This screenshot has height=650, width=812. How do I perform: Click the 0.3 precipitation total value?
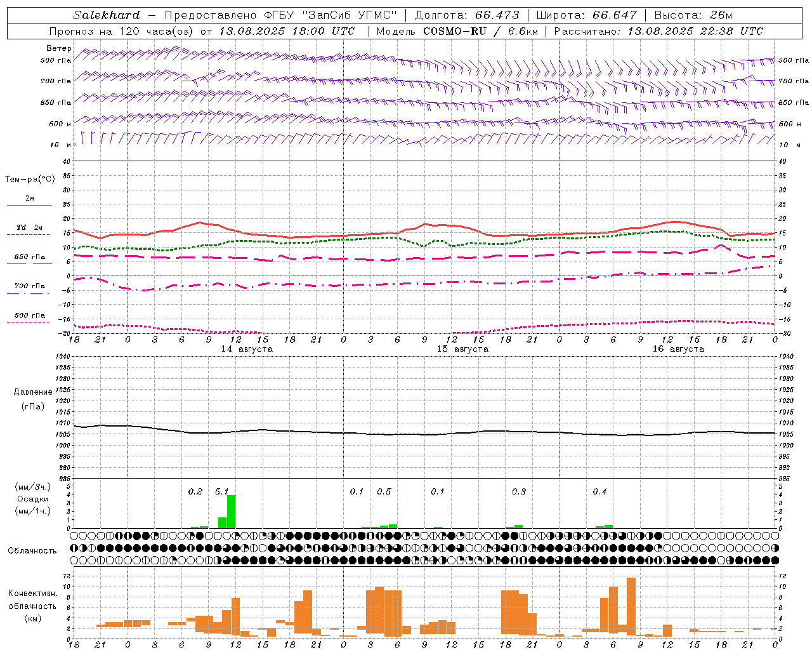[519, 492]
